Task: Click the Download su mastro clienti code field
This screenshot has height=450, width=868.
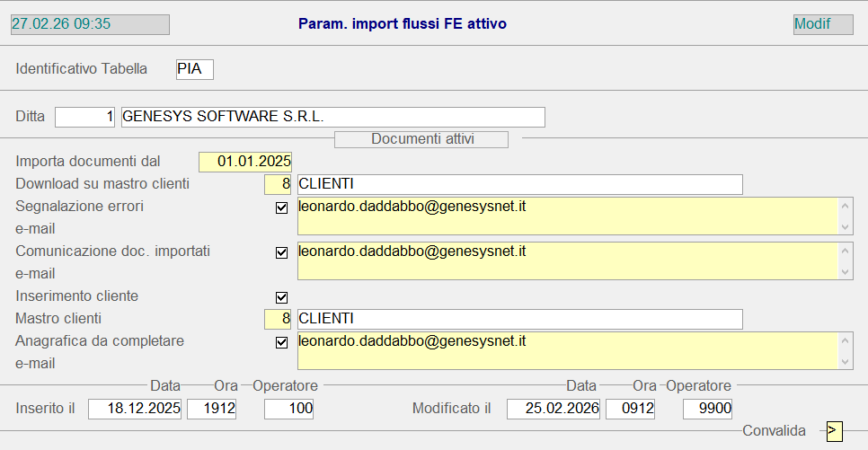Action: (278, 184)
